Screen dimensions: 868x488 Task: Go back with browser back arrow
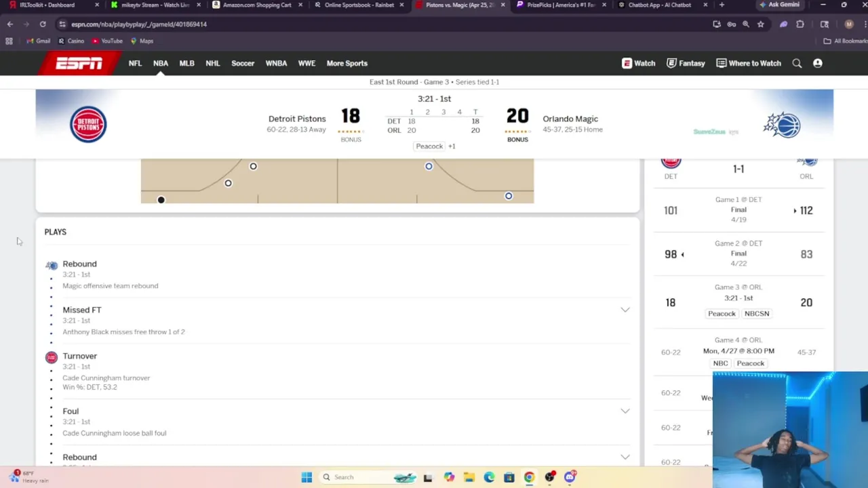point(10,24)
